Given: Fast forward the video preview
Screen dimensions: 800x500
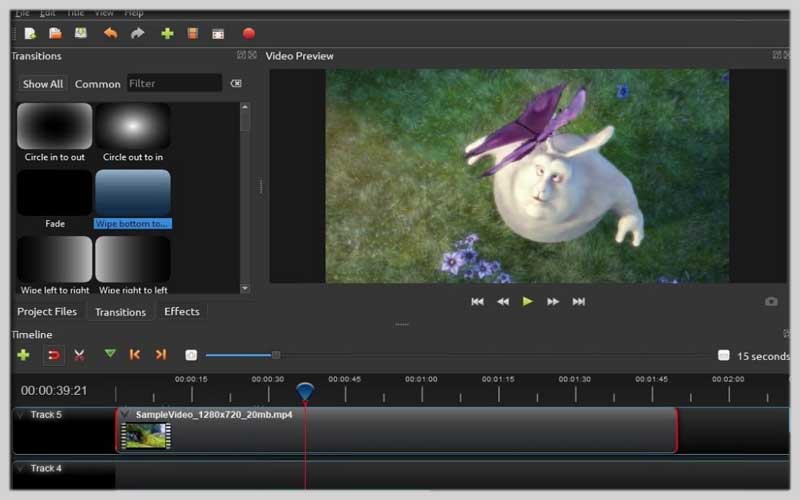Looking at the screenshot, I should 553,302.
